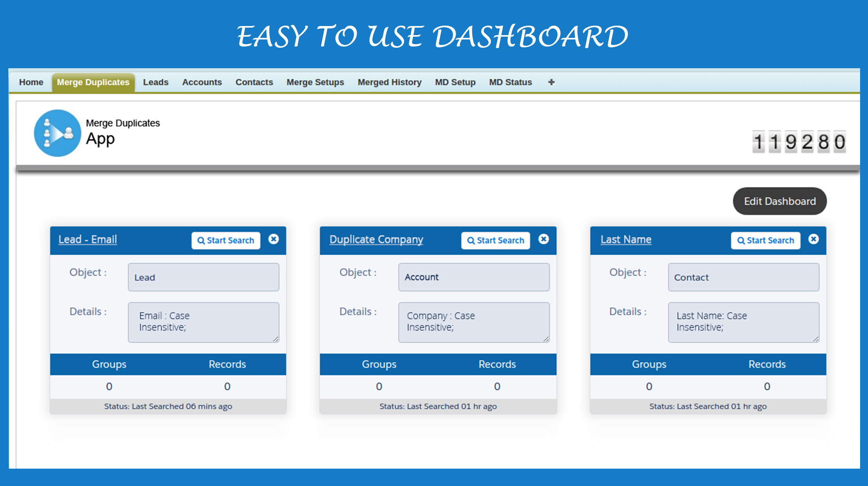
Task: Click the Contact object field
Action: 743,277
